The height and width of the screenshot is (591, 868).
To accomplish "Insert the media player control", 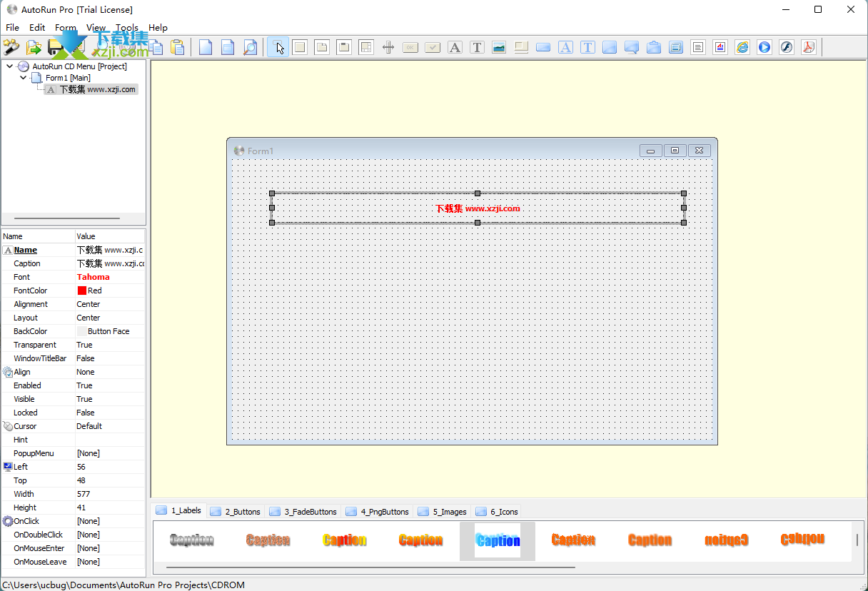I will (764, 48).
